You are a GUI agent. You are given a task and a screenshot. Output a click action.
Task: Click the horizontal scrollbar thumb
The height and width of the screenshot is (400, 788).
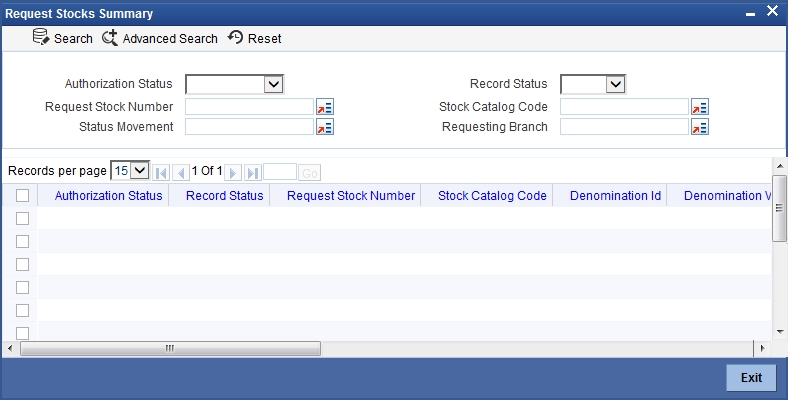point(170,348)
